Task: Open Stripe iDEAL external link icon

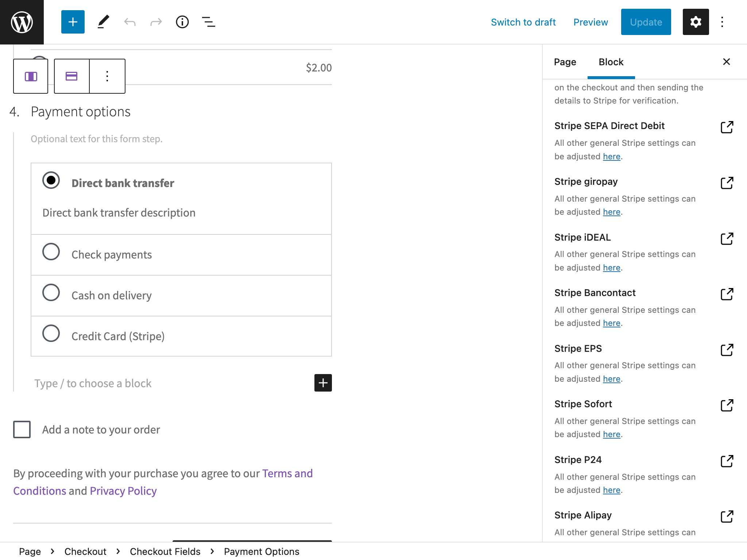Action: (x=727, y=238)
